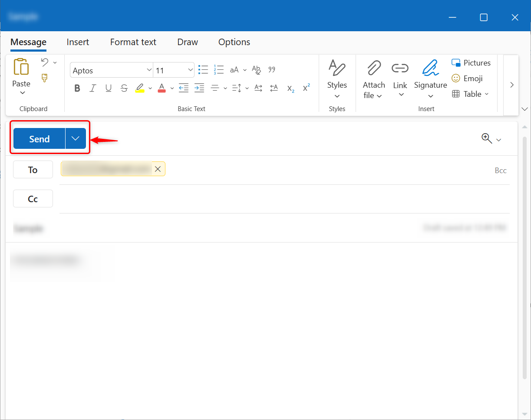Open the Table insert menu
Viewport: 531px width, 420px height.
pyautogui.click(x=470, y=94)
